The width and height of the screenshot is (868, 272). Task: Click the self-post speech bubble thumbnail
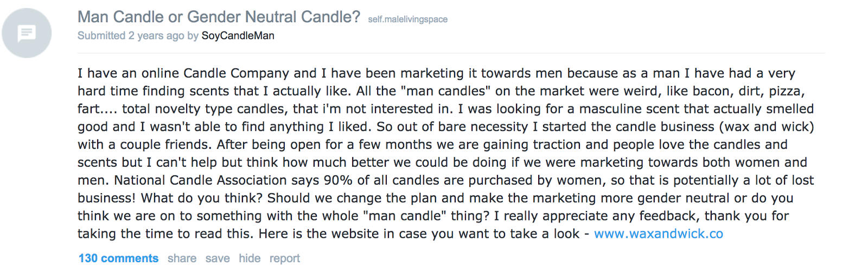pos(27,33)
